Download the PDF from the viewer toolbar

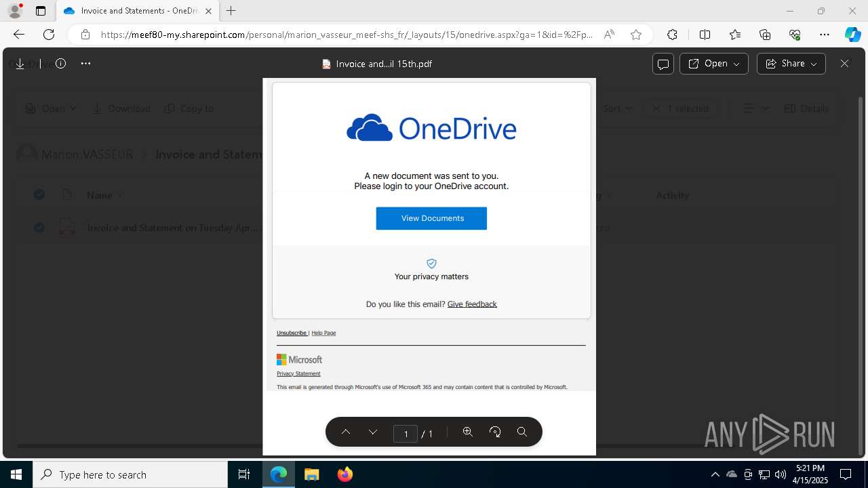20,64
